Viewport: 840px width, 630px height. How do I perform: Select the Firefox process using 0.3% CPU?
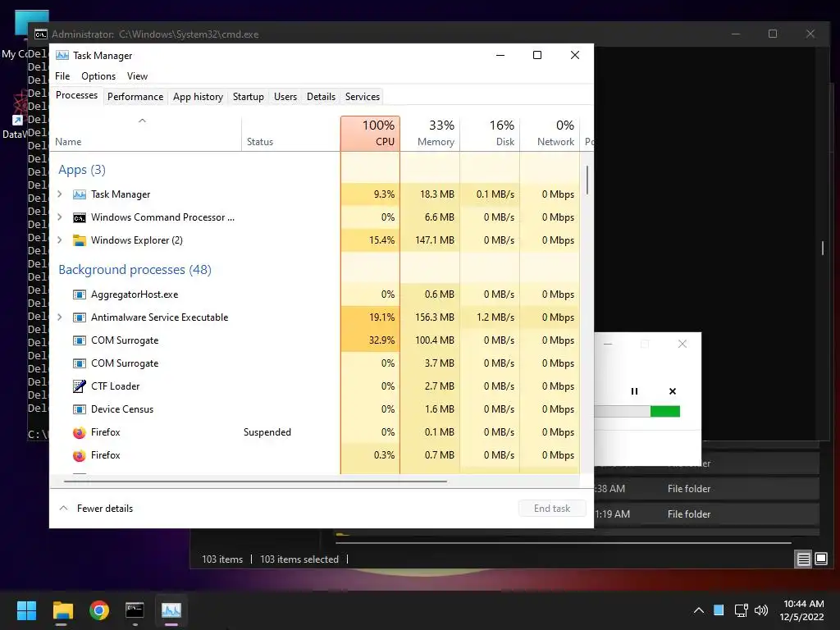pos(314,455)
